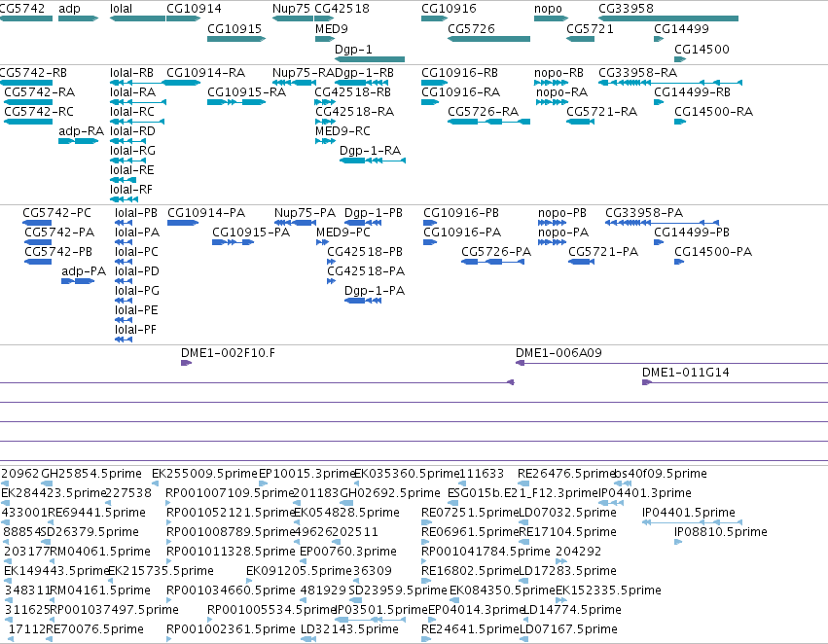Screen dimensions: 828x644
Task: Click the CG10916-RA transcript
Action: (430, 102)
